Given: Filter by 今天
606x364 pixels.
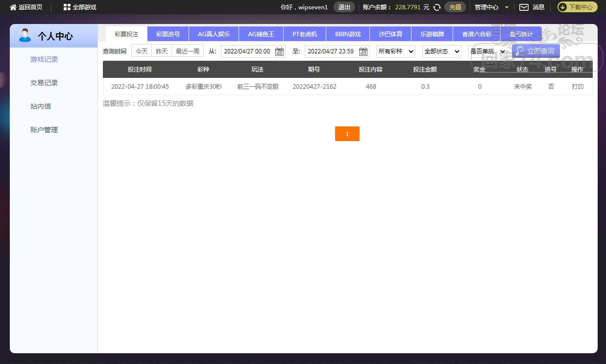Looking at the screenshot, I should 142,51.
